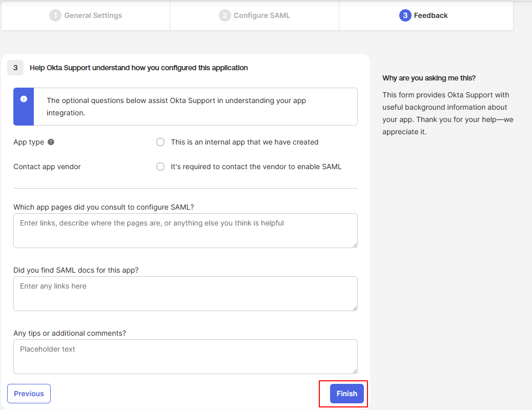532x410 pixels.
Task: Click the 'Contact app vendor' label
Action: pos(47,167)
